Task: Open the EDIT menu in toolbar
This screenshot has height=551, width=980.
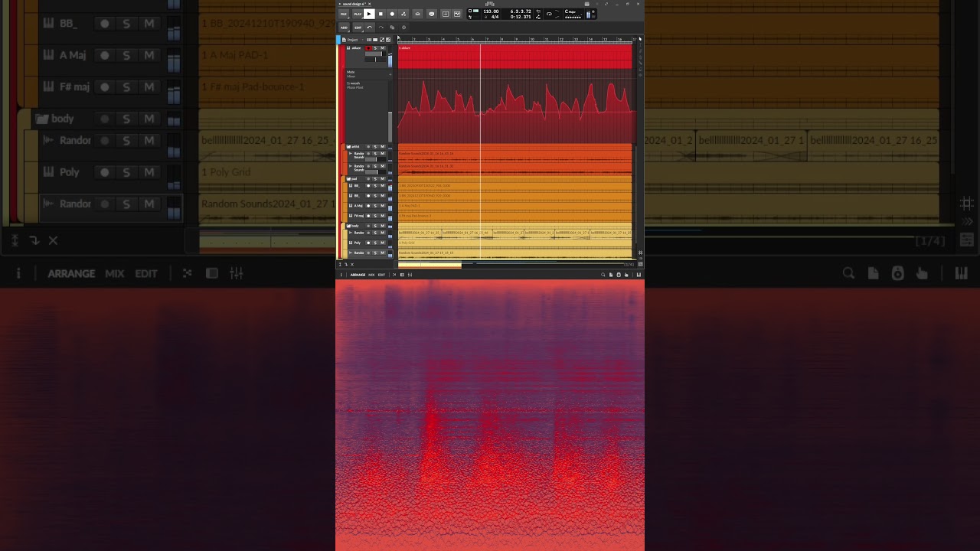Action: 358,28
